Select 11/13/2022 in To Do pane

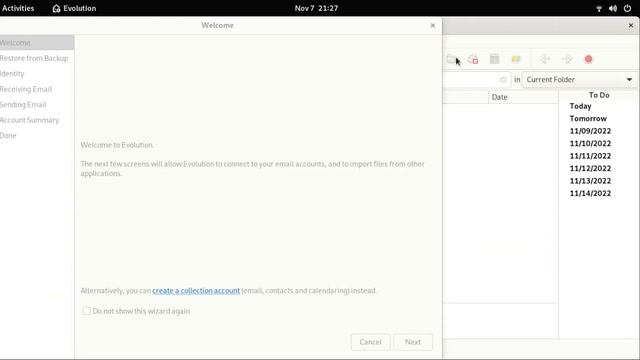point(590,181)
